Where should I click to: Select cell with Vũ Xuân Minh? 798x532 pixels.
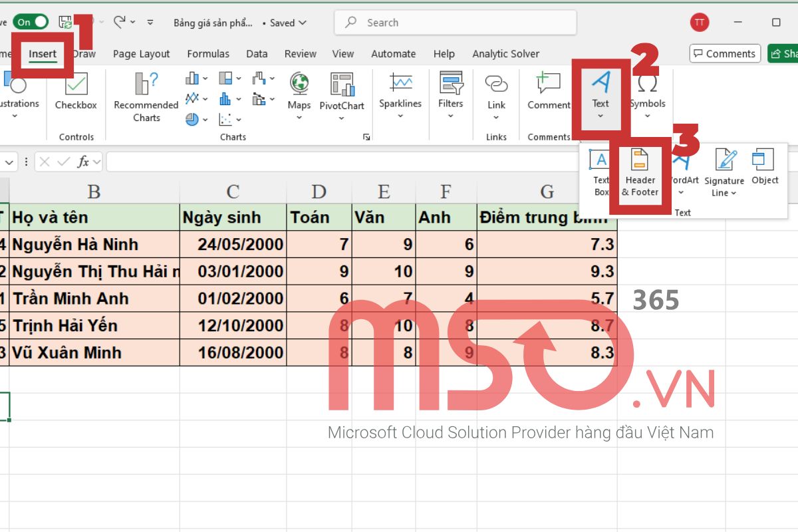pyautogui.click(x=94, y=352)
